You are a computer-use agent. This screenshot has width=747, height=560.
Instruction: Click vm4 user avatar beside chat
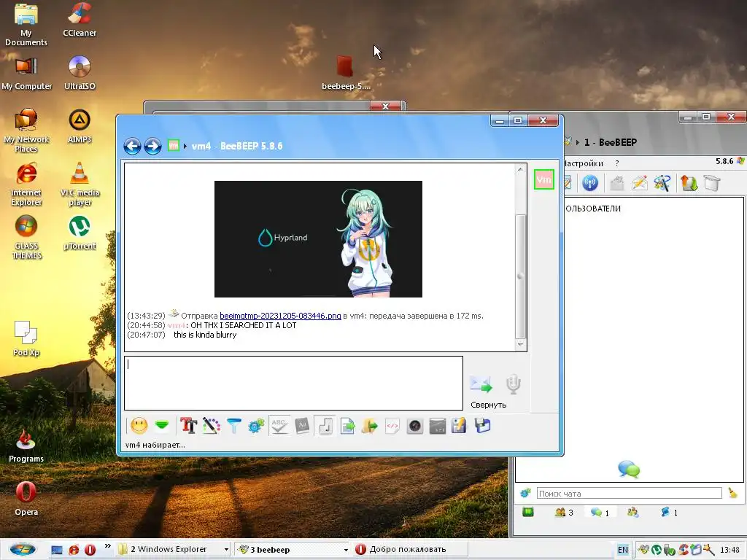pyautogui.click(x=543, y=179)
